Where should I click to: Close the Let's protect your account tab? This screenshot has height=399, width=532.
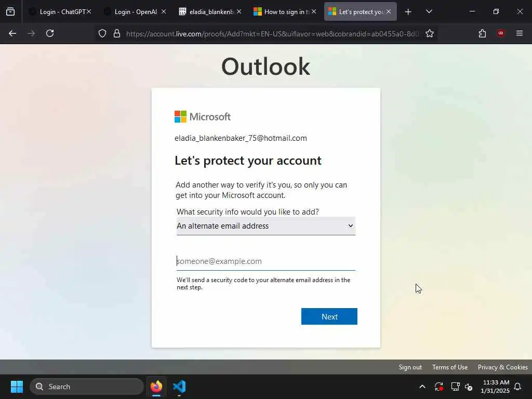click(389, 11)
